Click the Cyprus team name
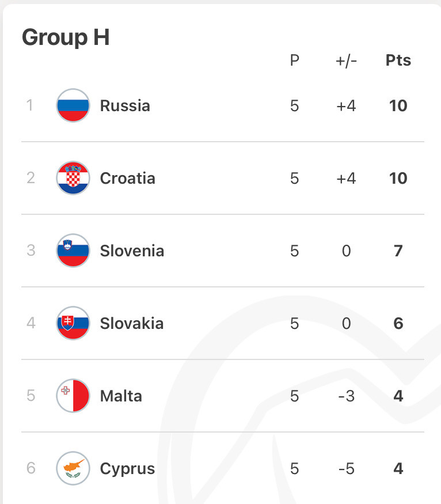 127,469
